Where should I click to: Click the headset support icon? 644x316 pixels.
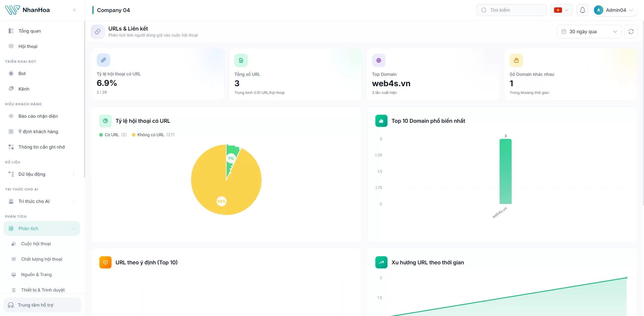tap(11, 305)
